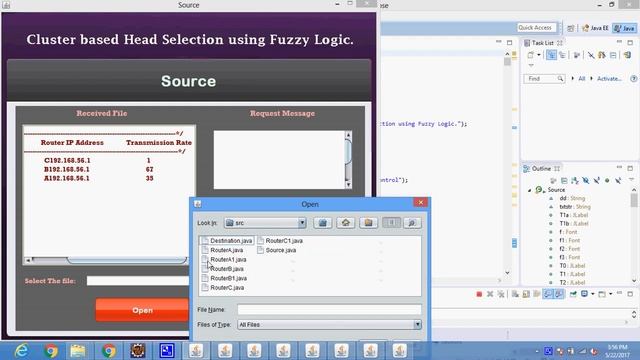Screen dimensions: 640x360
Task: Switch to Java perspective
Action: 625,28
